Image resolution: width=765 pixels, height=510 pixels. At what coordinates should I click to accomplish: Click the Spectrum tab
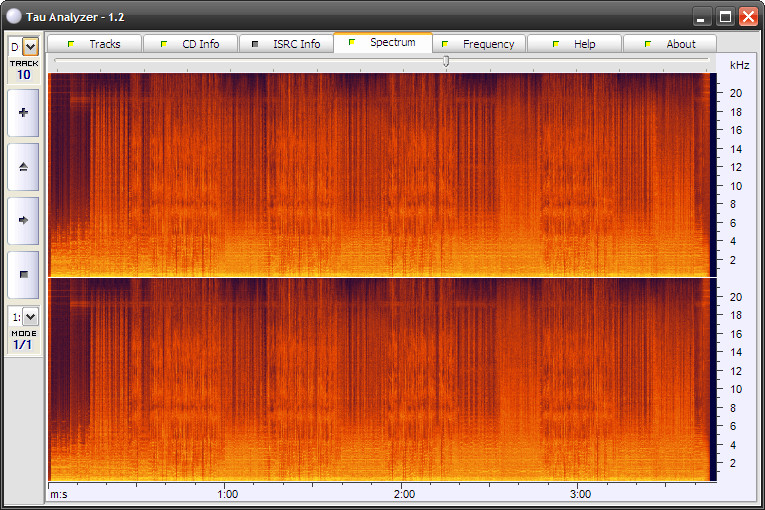coord(383,43)
